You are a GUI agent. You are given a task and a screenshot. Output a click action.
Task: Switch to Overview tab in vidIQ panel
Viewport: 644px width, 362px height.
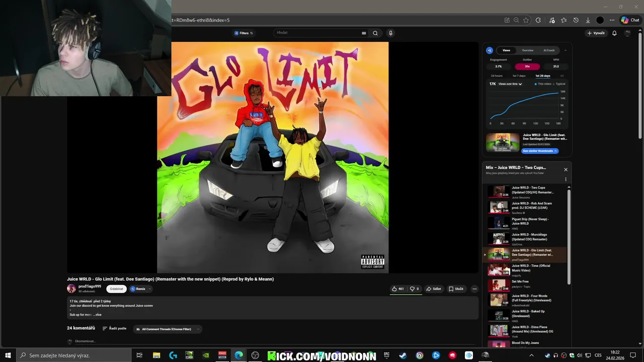pyautogui.click(x=528, y=50)
